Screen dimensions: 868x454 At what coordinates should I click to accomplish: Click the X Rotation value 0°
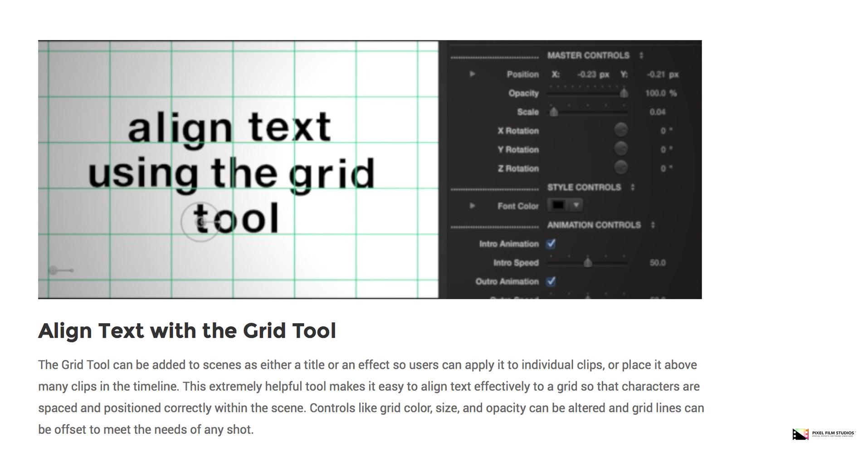click(666, 131)
